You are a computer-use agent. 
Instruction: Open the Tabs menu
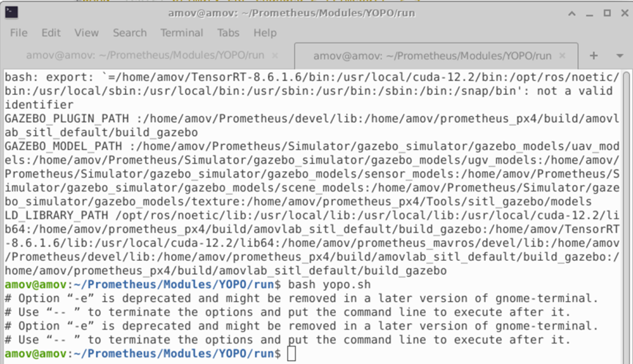(228, 33)
